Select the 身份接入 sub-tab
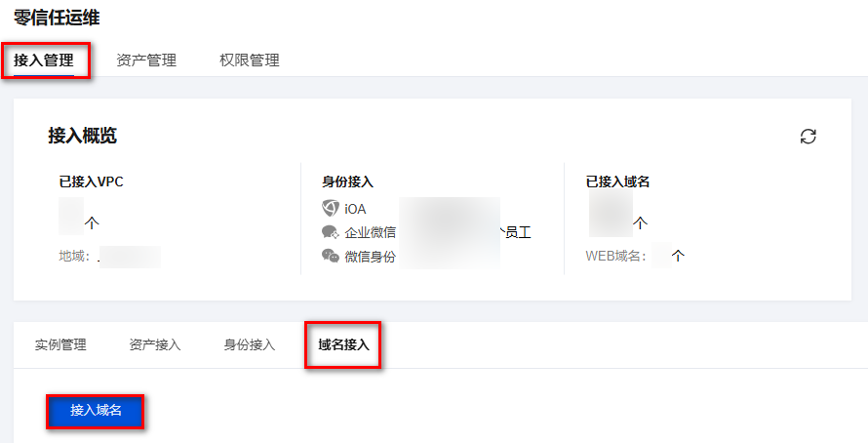This screenshot has height=443, width=868. (x=249, y=345)
